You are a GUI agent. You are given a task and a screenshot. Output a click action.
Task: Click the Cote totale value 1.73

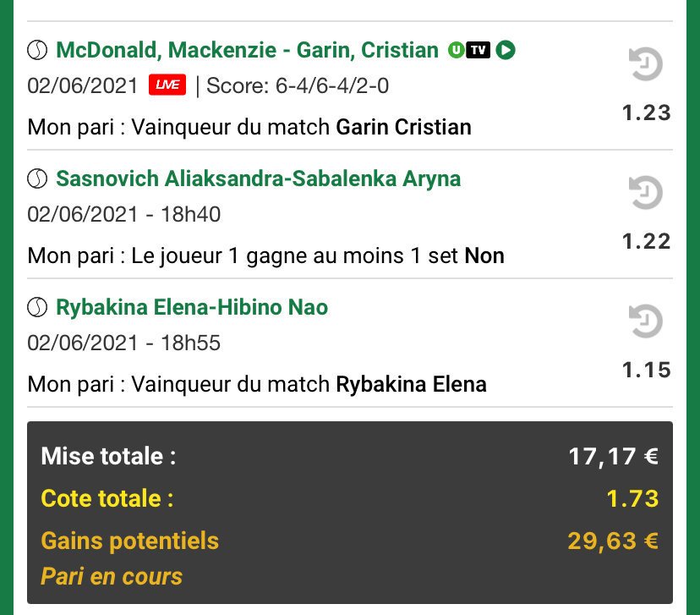pyautogui.click(x=632, y=498)
